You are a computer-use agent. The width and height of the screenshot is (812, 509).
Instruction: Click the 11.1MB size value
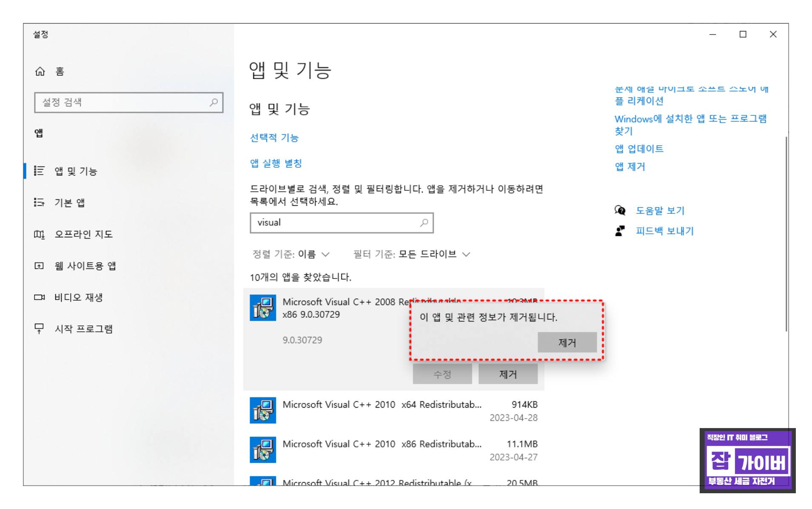tap(522, 444)
